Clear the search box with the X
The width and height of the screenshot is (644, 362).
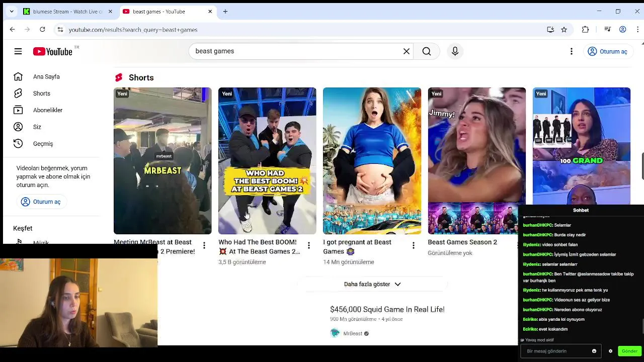pyautogui.click(x=407, y=51)
